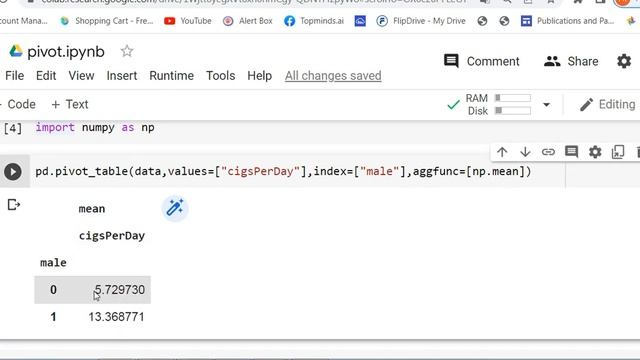
Task: Clear output icon left of results
Action: pyautogui.click(x=13, y=205)
